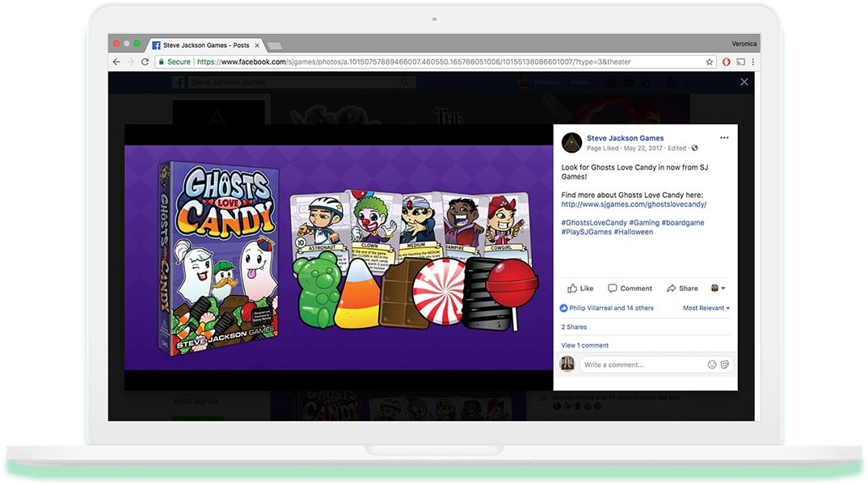Screen dimensions: 868x484
Task: Open the sjgames.com/ghostslovecandy link
Action: (634, 204)
